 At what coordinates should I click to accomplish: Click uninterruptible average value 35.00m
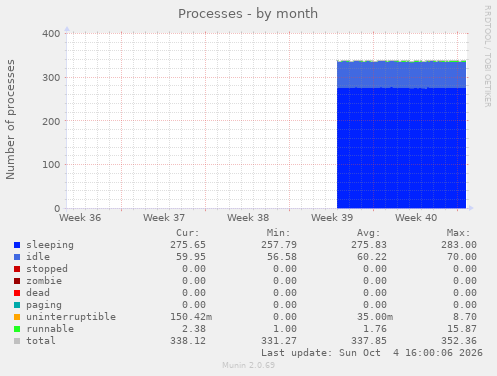[375, 317]
